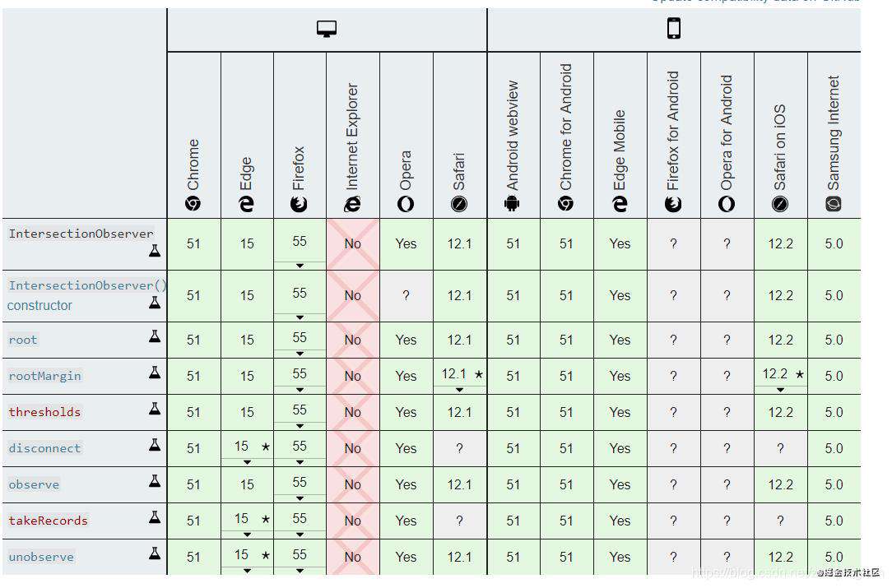
Task: Click the experimental flask icon beside thresholds
Action: point(155,408)
